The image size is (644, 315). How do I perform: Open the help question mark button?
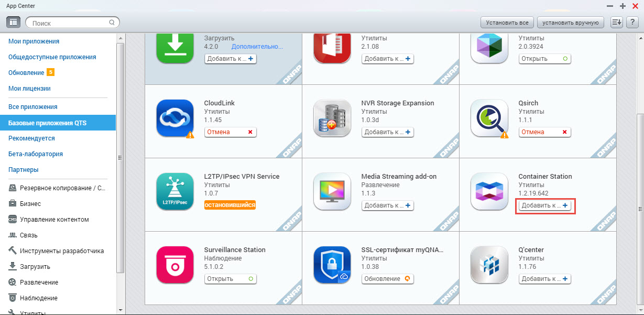631,23
